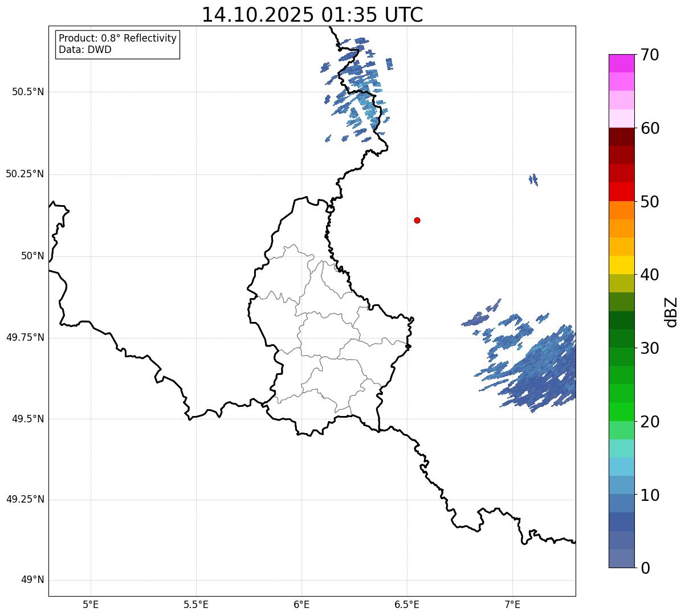Viewport: 685px width, 616px height.
Task: Click the red station marker dot
Action: 417,220
